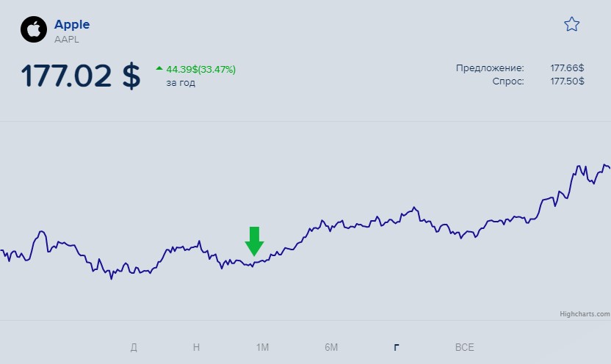
Task: Click the green down arrow marker on chart
Action: coord(254,241)
